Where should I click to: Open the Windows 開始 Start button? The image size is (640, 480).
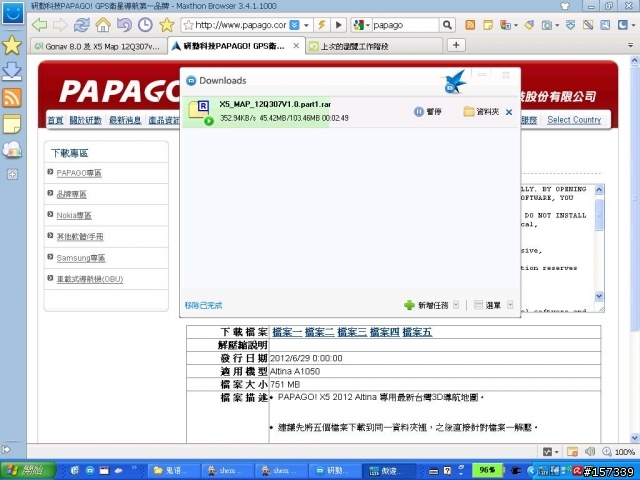pyautogui.click(x=28, y=470)
